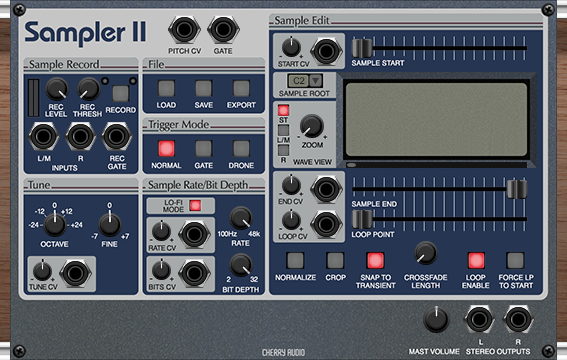Click the MAST VOLUME knob
Screen dimensions: 567x360
[x=436, y=319]
